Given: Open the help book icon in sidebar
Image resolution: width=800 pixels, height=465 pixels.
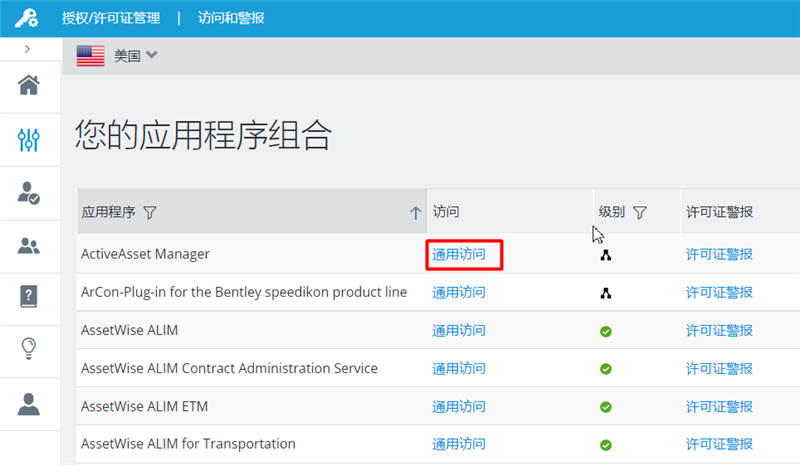Looking at the screenshot, I should click(29, 297).
